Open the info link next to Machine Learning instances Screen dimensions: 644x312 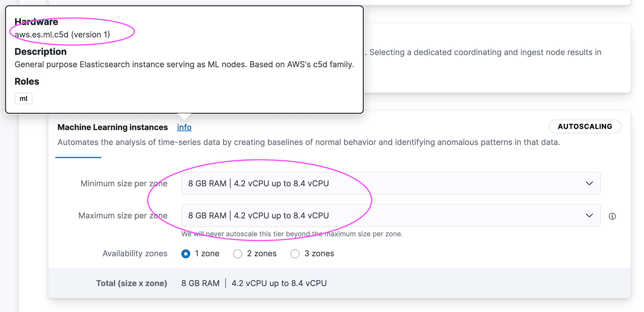pyautogui.click(x=184, y=127)
